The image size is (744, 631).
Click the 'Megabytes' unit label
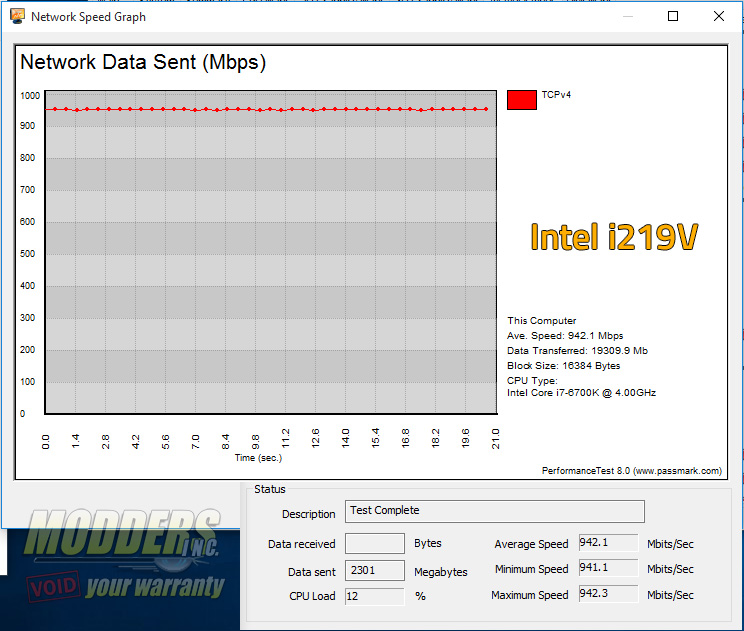(x=440, y=572)
